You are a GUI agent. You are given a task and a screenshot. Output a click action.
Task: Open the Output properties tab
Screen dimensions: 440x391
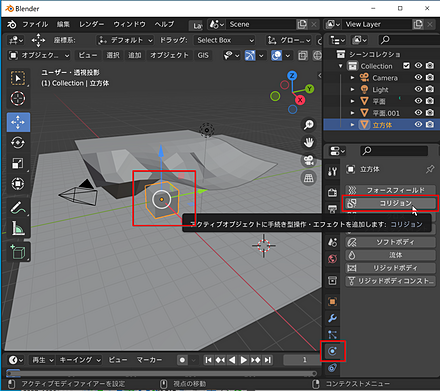coord(332,209)
